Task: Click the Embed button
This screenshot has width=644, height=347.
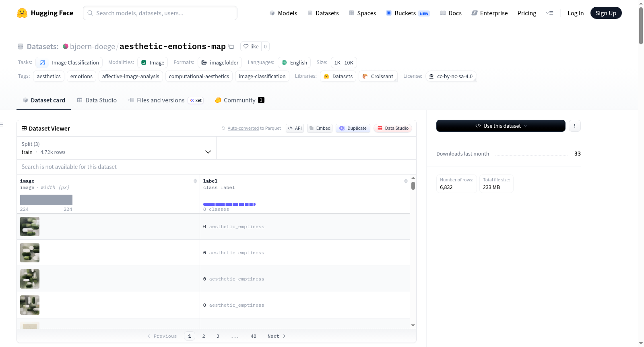Action: [x=320, y=128]
